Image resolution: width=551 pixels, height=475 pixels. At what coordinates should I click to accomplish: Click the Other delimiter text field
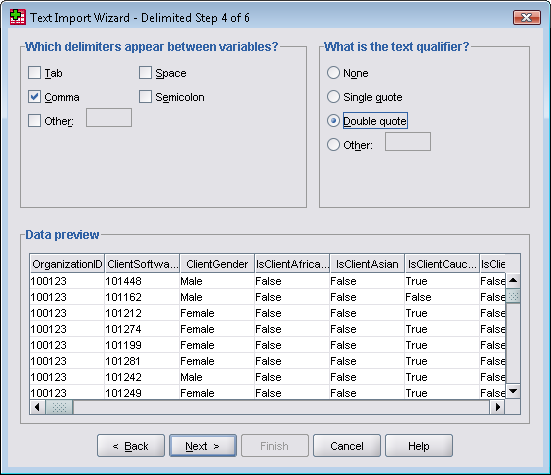coord(109,117)
